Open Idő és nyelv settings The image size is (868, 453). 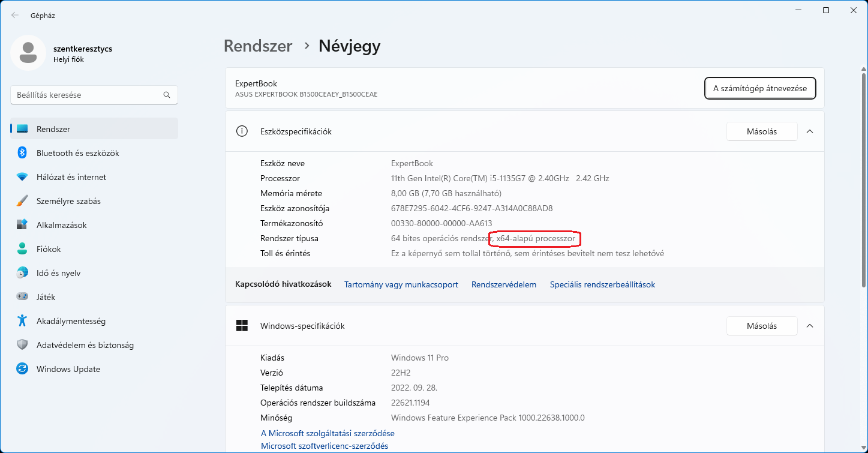click(x=94, y=273)
